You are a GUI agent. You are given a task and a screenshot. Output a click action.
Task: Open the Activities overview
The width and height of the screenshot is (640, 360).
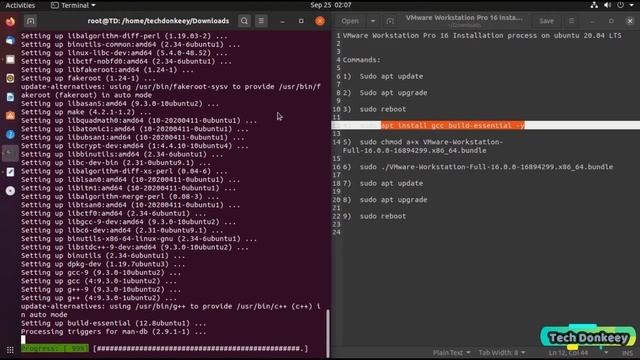tap(20, 5)
